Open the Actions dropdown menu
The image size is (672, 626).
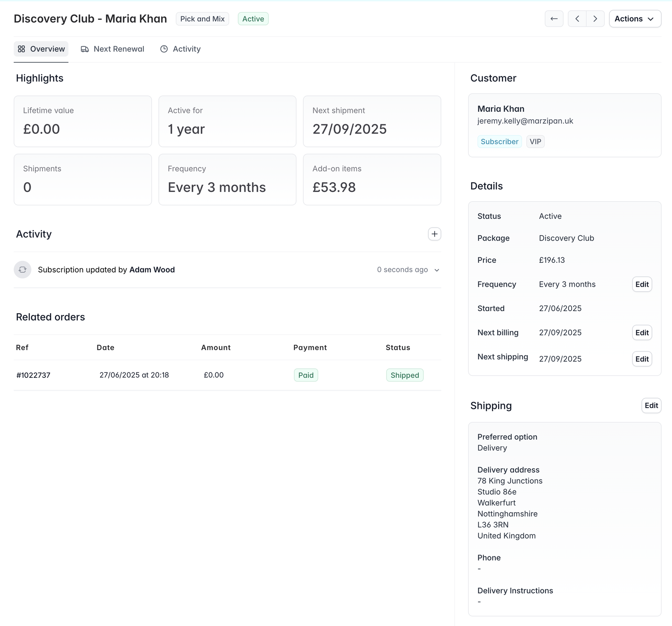(635, 19)
